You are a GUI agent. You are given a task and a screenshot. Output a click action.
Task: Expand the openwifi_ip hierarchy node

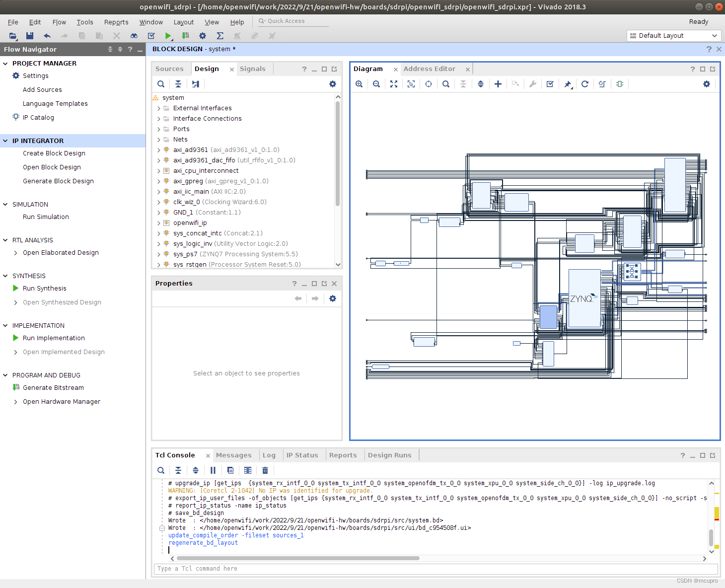pyautogui.click(x=159, y=223)
